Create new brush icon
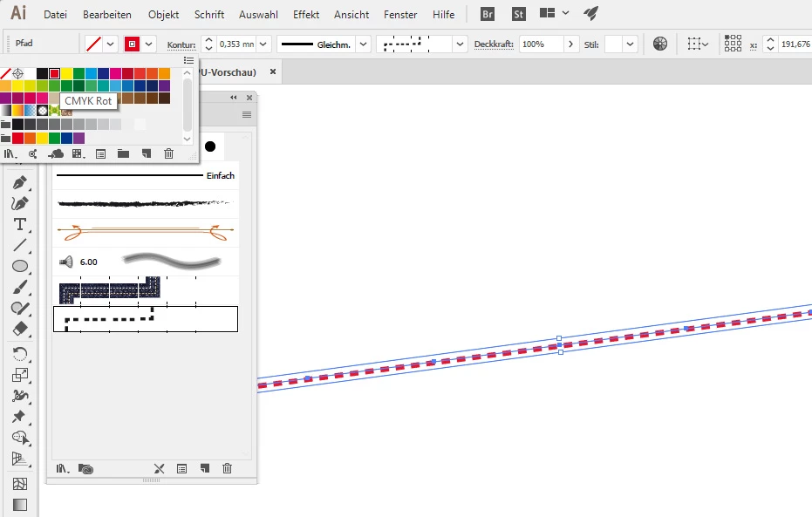 [x=205, y=469]
